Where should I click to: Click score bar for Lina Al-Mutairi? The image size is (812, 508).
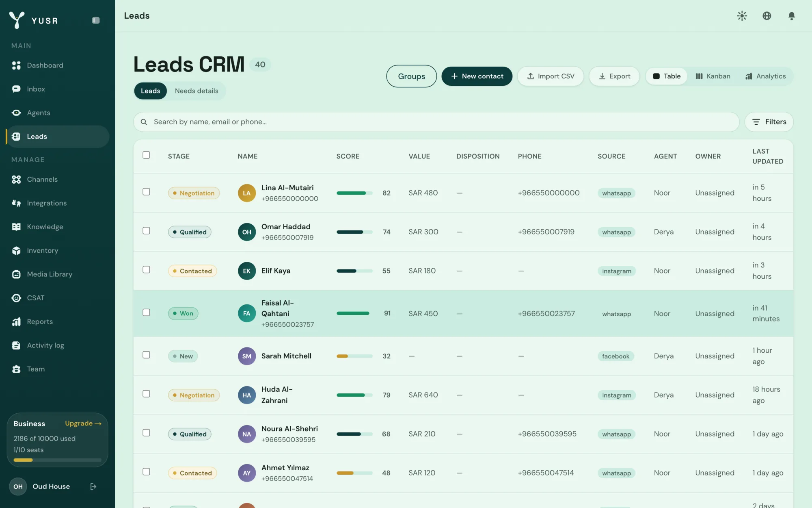tap(354, 193)
